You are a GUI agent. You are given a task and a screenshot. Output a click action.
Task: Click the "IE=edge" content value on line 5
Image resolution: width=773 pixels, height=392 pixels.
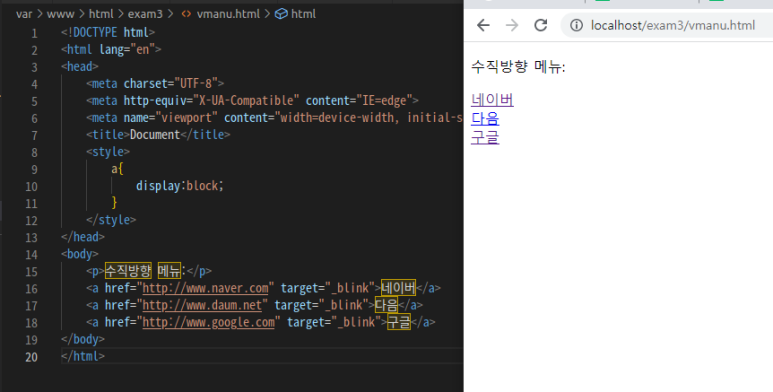point(385,101)
